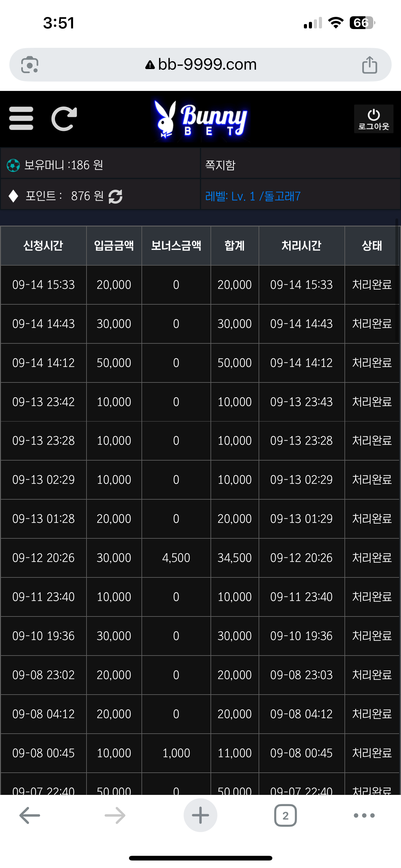
Task: Tap the browser share icon
Action: 369,65
